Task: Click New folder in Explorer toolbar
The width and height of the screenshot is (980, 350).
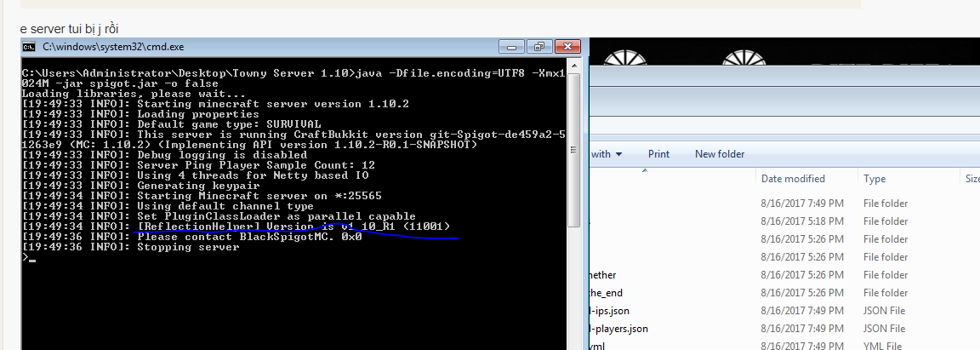Action: tap(720, 154)
